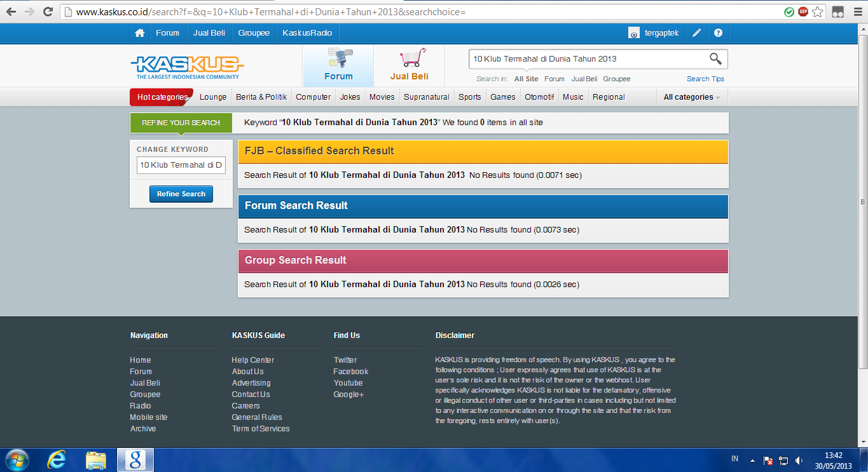Open the Action Center flag icon
This screenshot has height=472, width=868.
[x=768, y=460]
